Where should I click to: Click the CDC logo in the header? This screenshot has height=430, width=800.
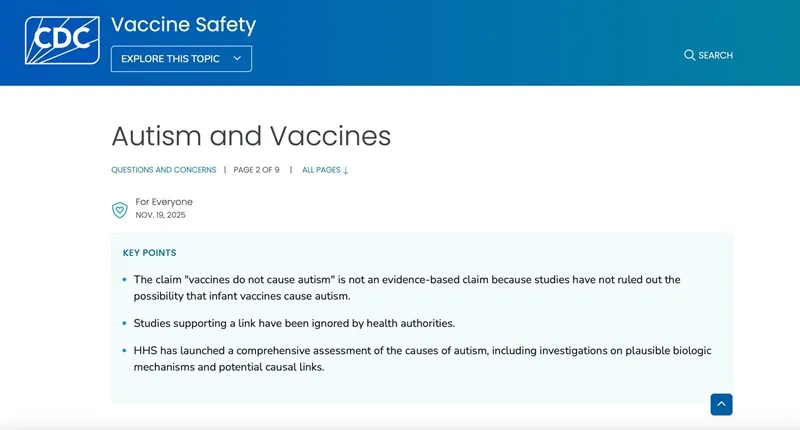coord(62,40)
